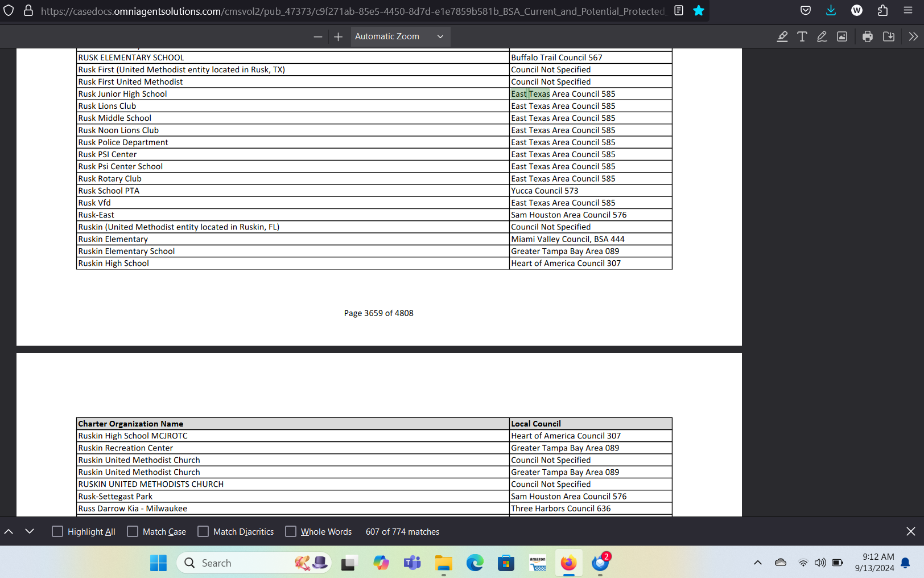The image size is (924, 578).
Task: Click 'Miami Valley Council, BSA 444' cell
Action: click(591, 239)
